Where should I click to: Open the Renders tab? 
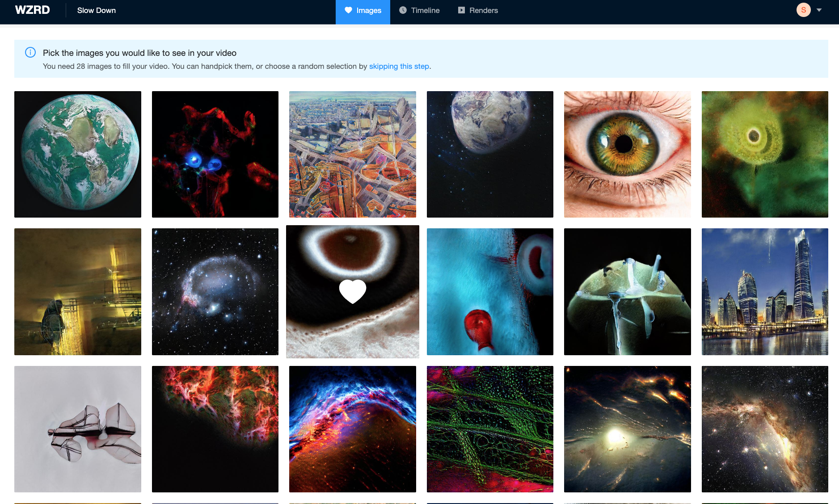click(x=478, y=10)
